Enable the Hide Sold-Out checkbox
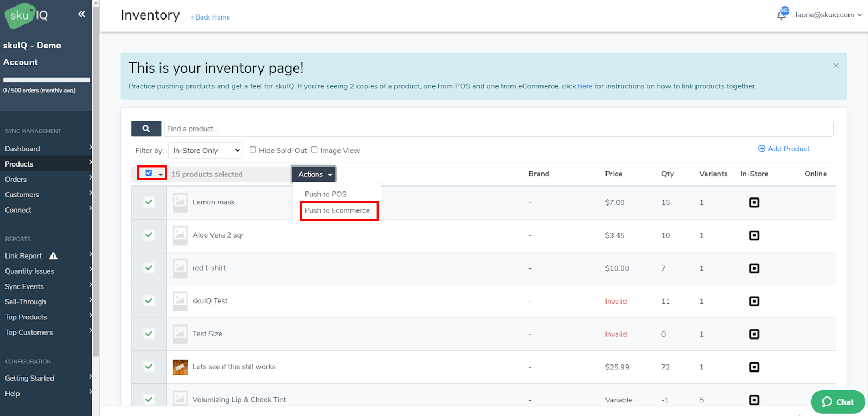Screen dimensions: 868x416 pyautogui.click(x=253, y=150)
